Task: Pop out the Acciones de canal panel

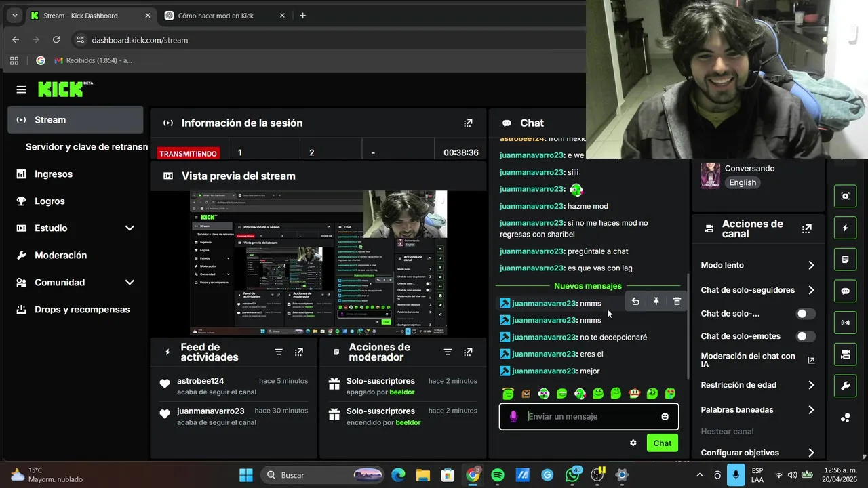Action: point(806,228)
